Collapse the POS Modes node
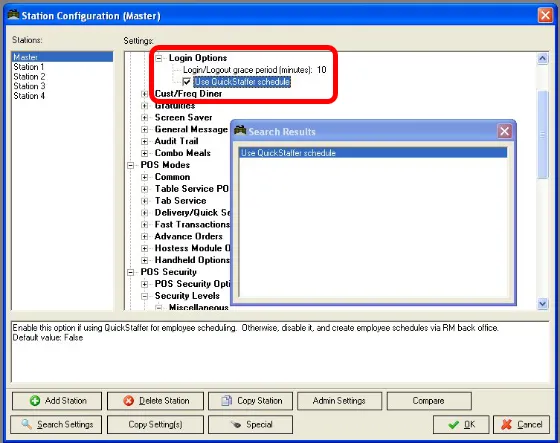 tap(131, 165)
